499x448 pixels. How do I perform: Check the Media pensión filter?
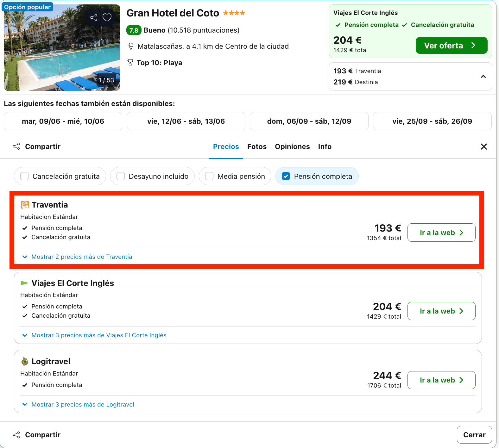pos(209,176)
